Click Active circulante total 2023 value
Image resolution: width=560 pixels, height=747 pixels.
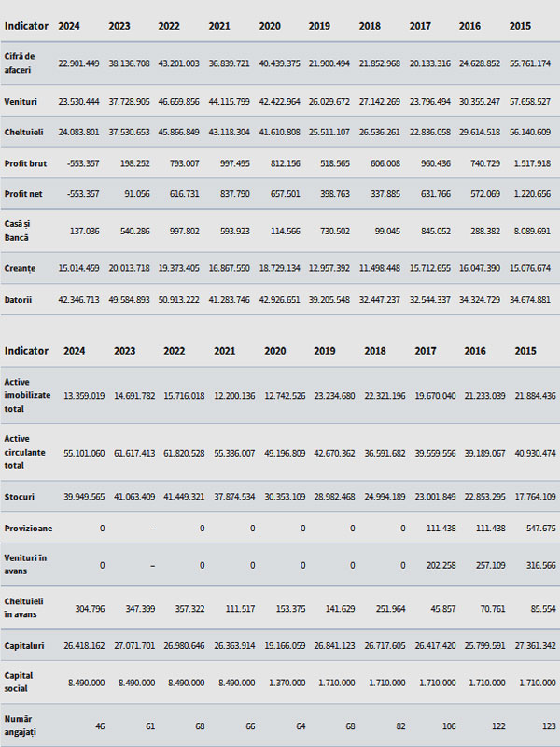click(134, 453)
